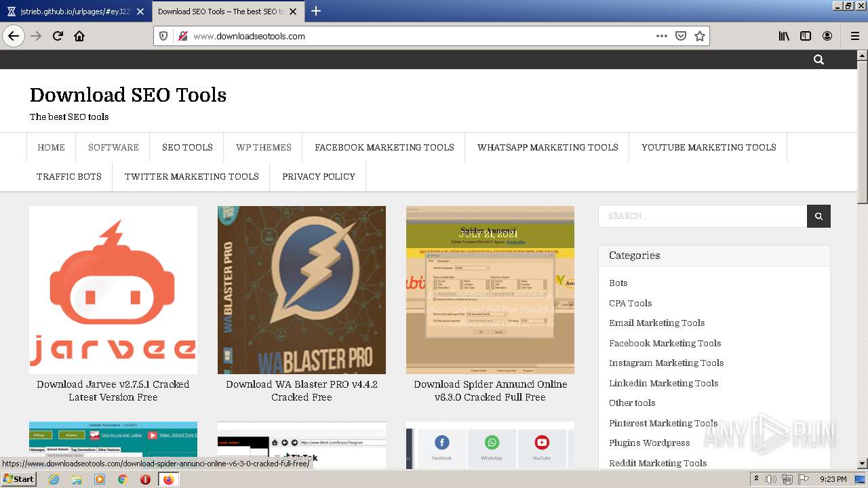Open the Other tools category
The width and height of the screenshot is (868, 488).
(632, 403)
